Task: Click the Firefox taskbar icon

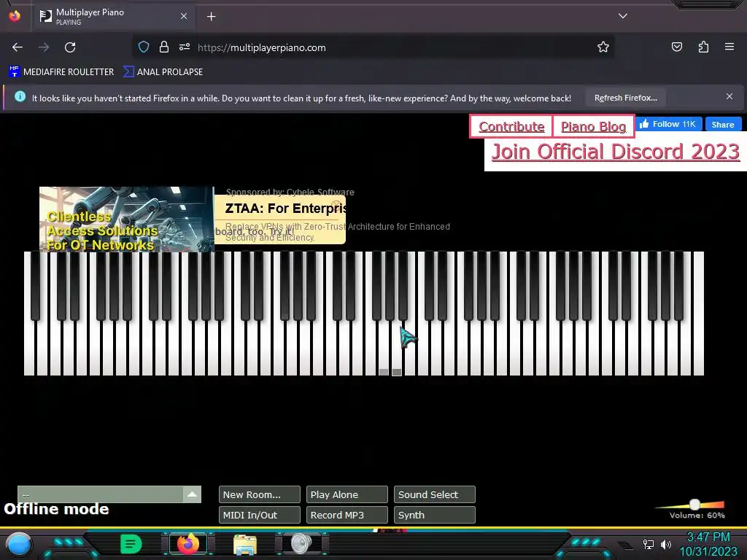Action: pyautogui.click(x=187, y=544)
